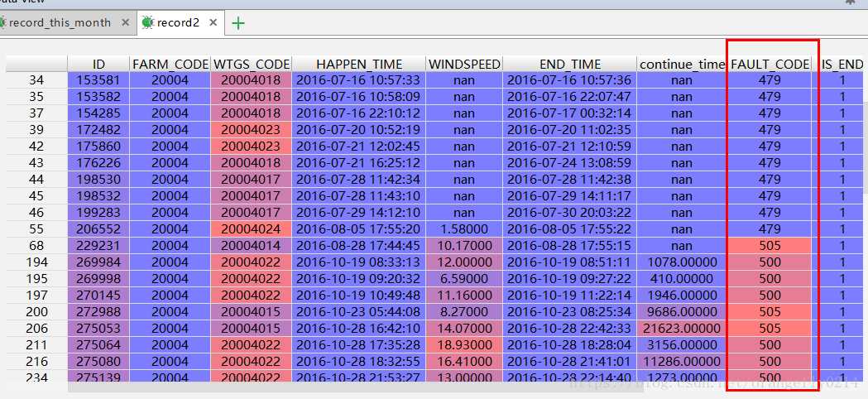Click ID cell 172482

pyautogui.click(x=98, y=130)
